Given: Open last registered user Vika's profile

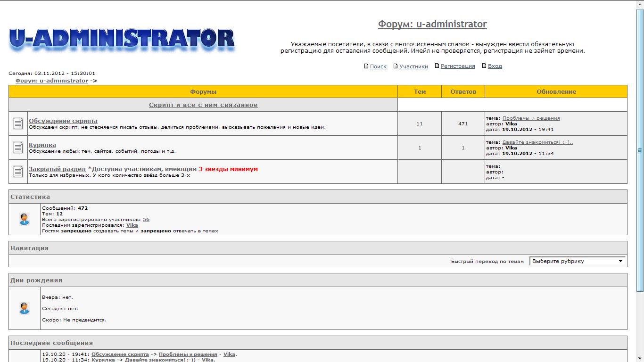Looking at the screenshot, I should 132,225.
